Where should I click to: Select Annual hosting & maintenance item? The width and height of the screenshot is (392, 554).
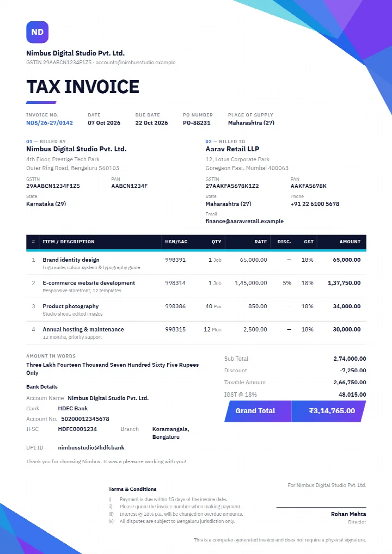[83, 329]
